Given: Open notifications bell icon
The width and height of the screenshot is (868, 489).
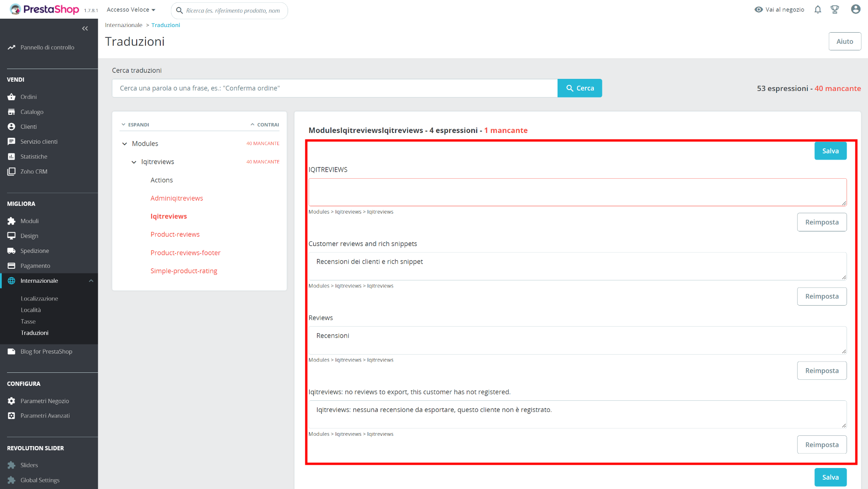Looking at the screenshot, I should click(818, 9).
